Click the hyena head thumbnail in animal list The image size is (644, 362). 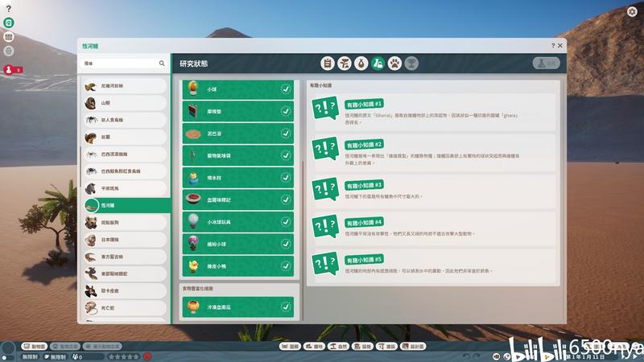[x=90, y=223]
